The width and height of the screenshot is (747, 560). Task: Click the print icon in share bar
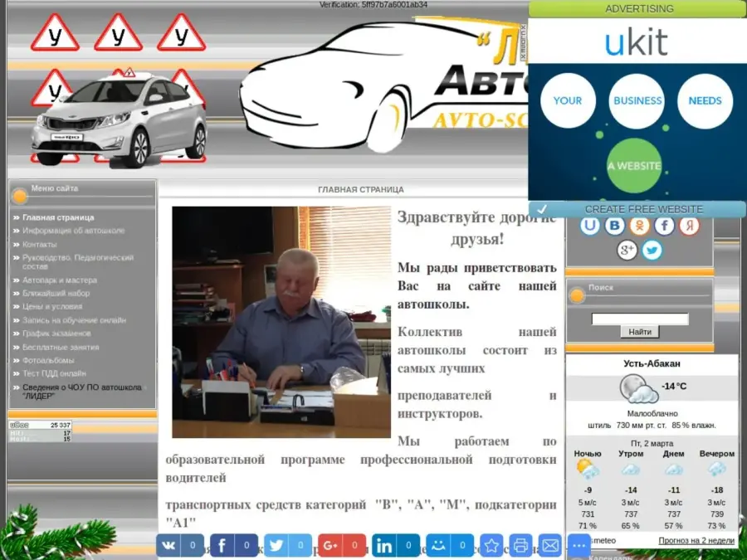tap(520, 545)
